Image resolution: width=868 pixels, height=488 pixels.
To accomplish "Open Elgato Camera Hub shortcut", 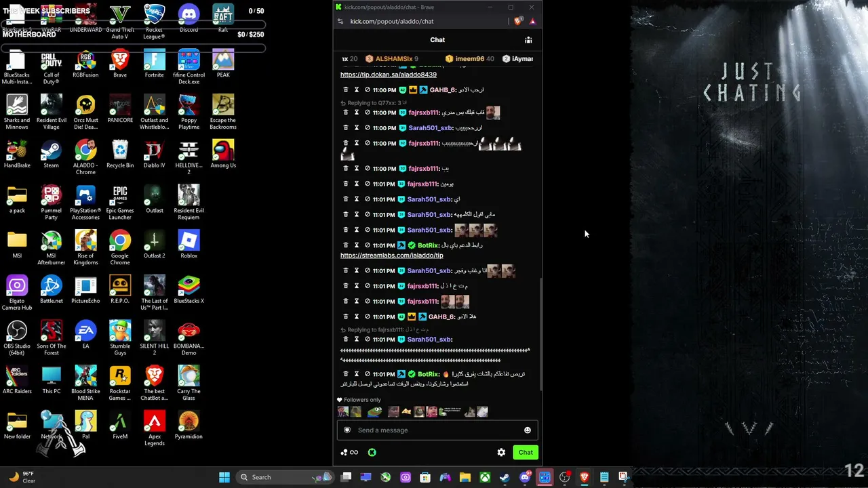I will 17,293.
